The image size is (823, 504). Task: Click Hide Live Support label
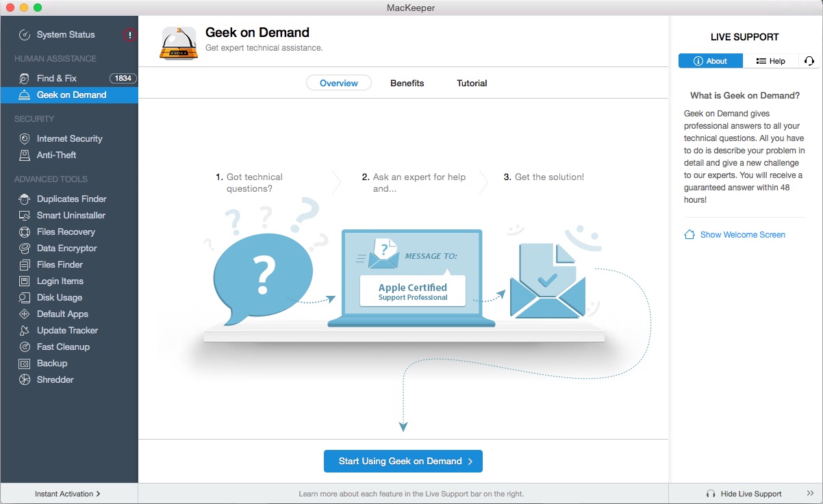(x=751, y=494)
